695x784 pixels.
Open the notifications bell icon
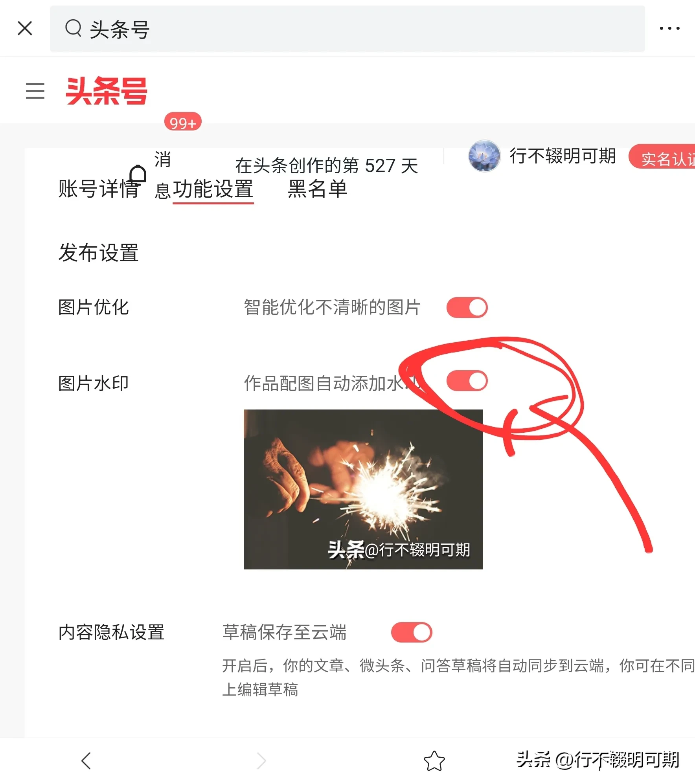tap(138, 174)
